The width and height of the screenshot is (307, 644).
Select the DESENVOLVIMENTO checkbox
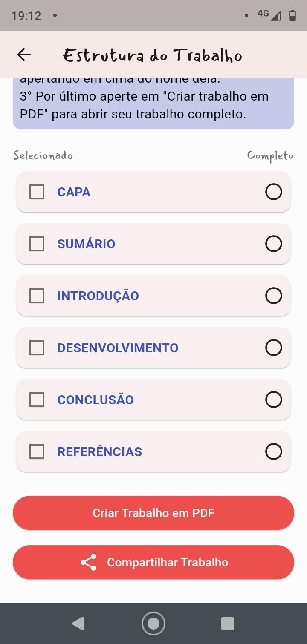(37, 348)
